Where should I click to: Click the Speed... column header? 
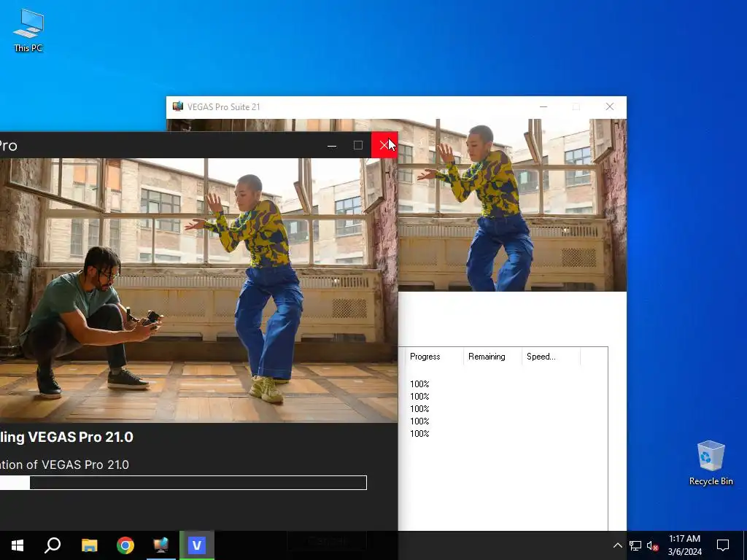551,356
